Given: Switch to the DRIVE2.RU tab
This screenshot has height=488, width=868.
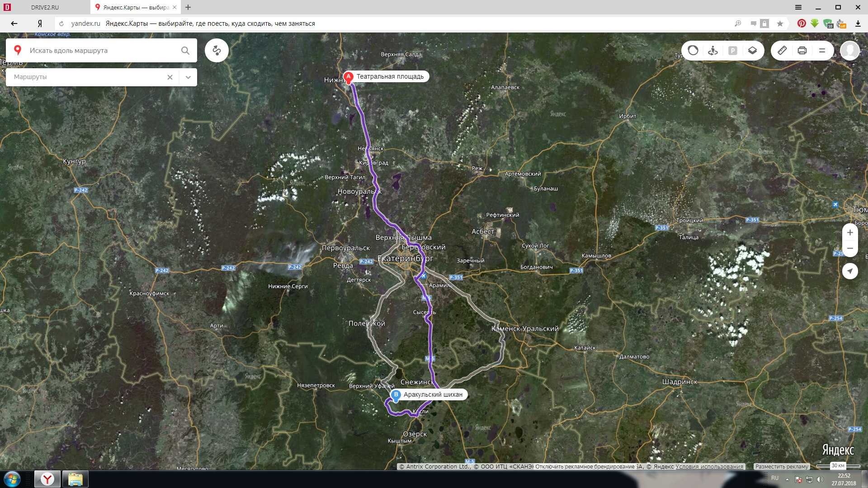Looking at the screenshot, I should pyautogui.click(x=45, y=7).
